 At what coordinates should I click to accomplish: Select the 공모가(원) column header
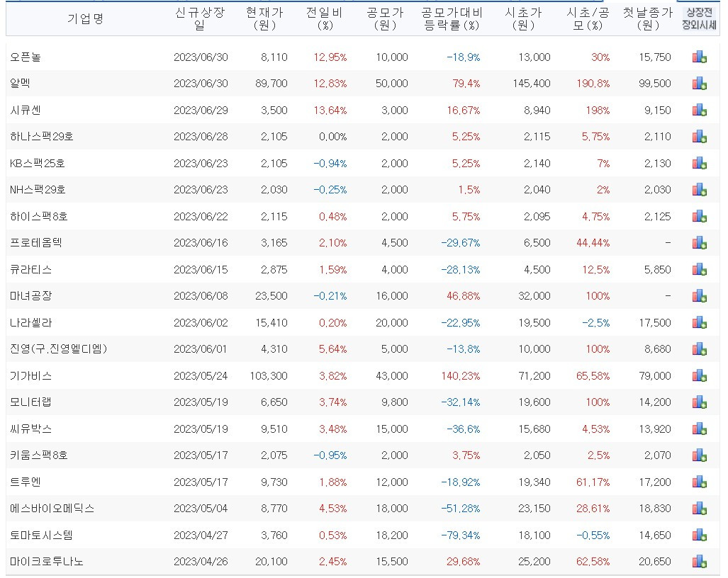tap(385, 18)
